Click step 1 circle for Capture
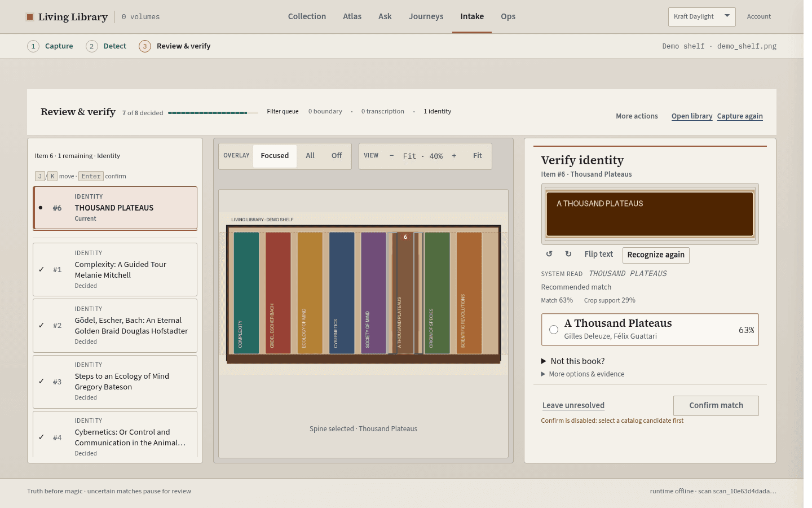812x508 pixels. click(x=33, y=46)
